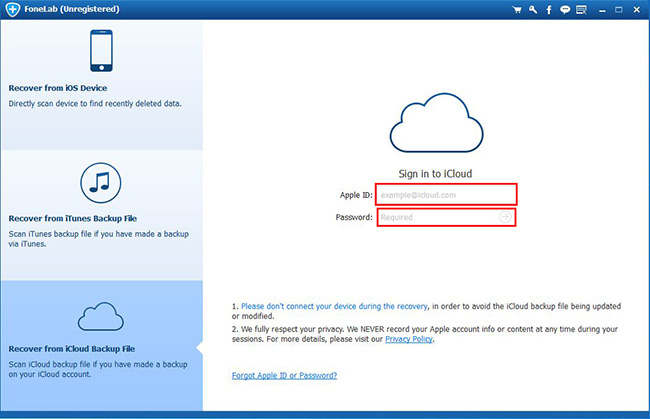Click the 'Sign in to iCloud' heading
The width and height of the screenshot is (650, 419).
point(435,174)
